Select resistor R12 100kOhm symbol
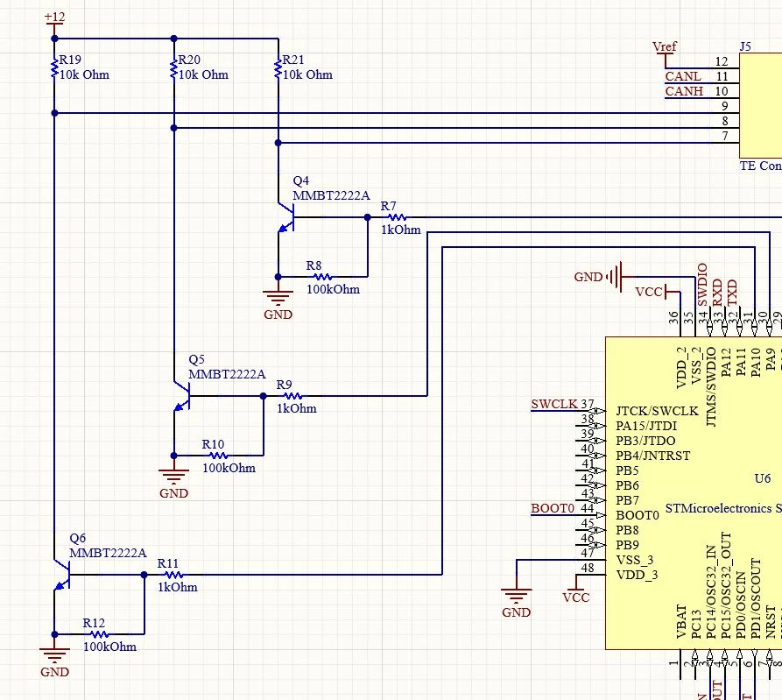This screenshot has width=782, height=700. pyautogui.click(x=99, y=634)
